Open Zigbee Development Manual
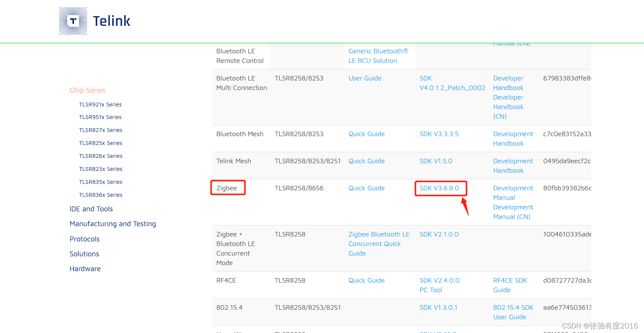Screen dimensions: 644x333 (x=513, y=193)
